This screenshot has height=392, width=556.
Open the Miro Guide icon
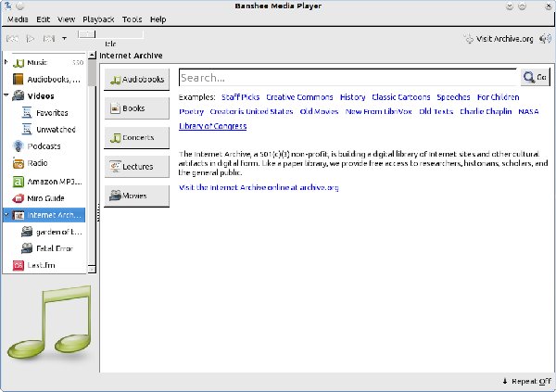(19, 198)
